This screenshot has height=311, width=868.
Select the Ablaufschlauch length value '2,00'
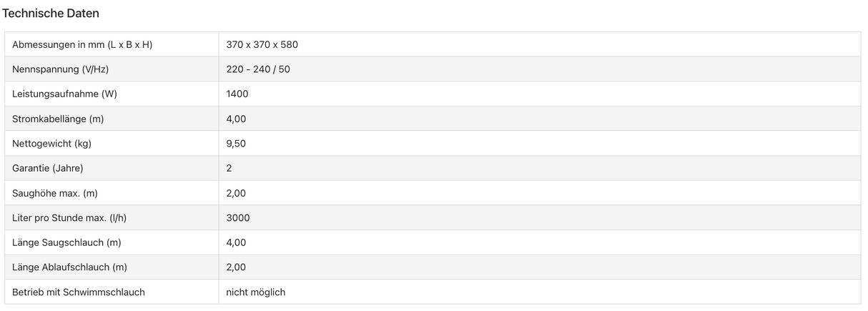click(236, 267)
